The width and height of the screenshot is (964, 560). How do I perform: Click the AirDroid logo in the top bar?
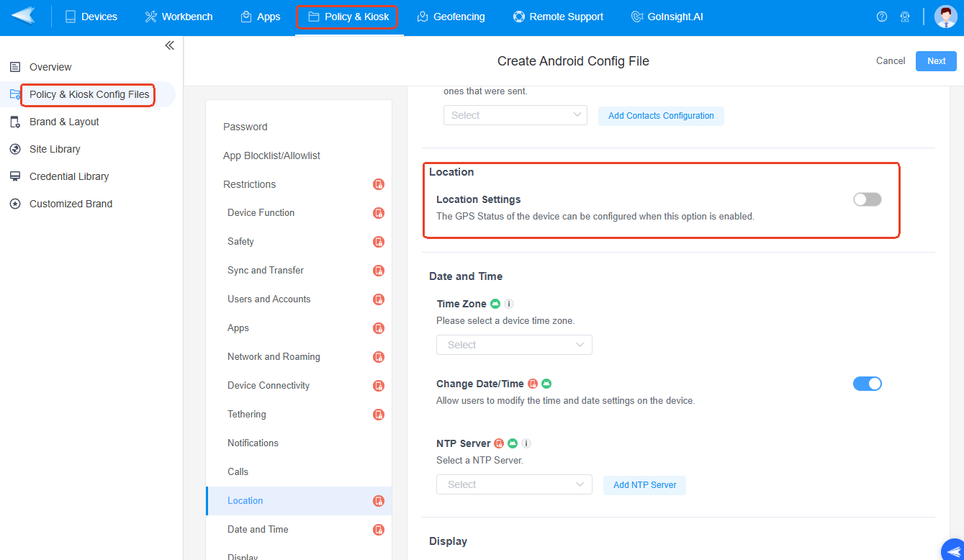[23, 16]
